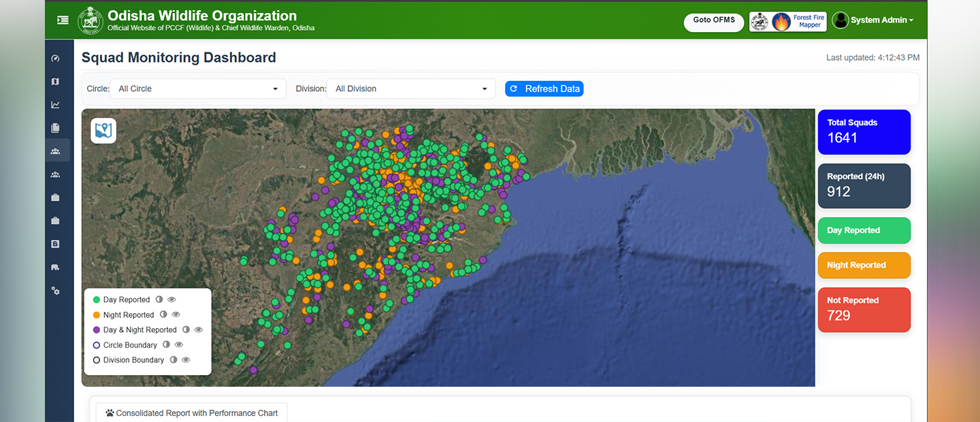The width and height of the screenshot is (980, 422).
Task: Click the refresh arrow icon in Refresh Data
Action: pyautogui.click(x=514, y=88)
